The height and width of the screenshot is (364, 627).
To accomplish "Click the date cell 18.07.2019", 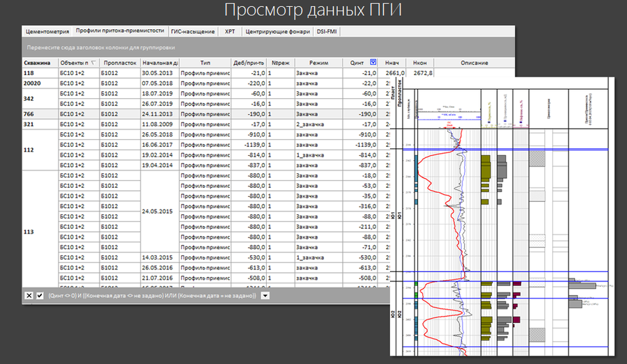I will pos(160,93).
